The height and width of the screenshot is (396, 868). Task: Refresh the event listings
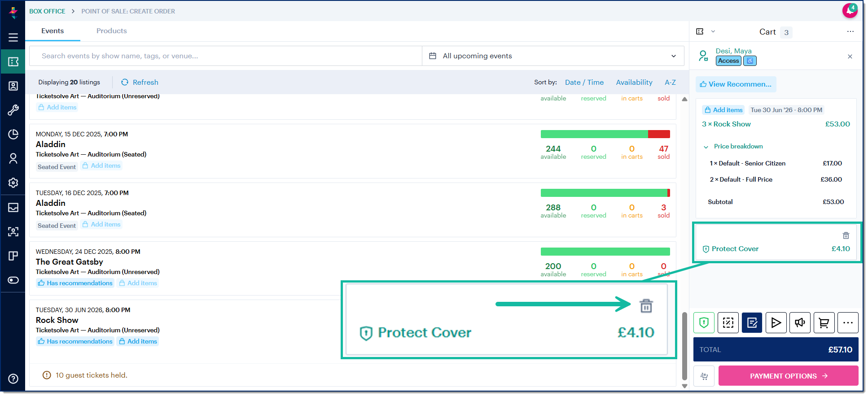[140, 83]
